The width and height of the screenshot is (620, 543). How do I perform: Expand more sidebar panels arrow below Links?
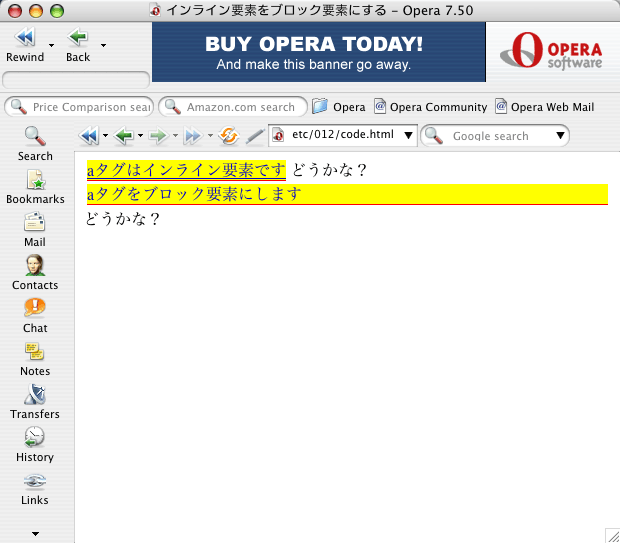35,534
